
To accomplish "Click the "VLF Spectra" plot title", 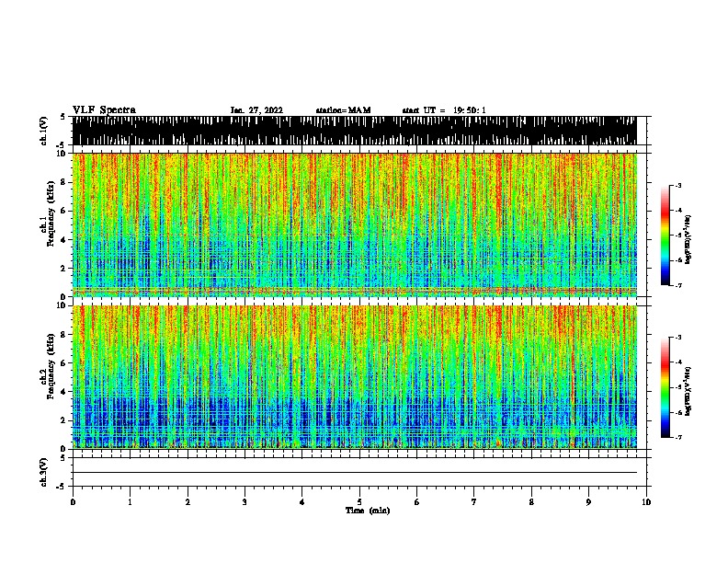I will click(104, 110).
